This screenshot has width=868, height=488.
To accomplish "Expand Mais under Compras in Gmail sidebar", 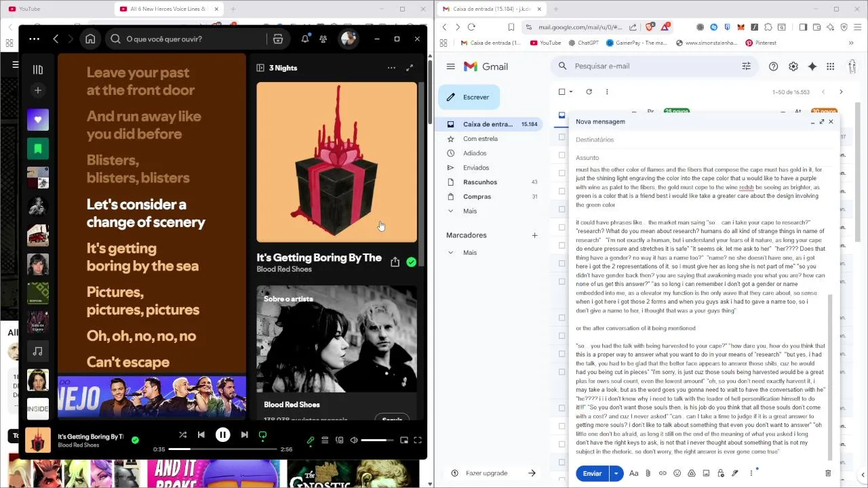I will click(470, 211).
